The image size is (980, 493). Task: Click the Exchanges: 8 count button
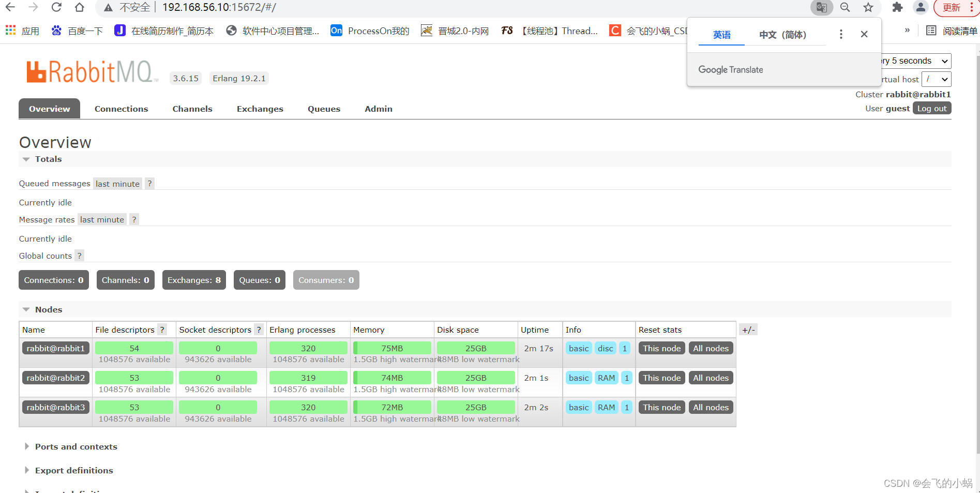(x=194, y=280)
